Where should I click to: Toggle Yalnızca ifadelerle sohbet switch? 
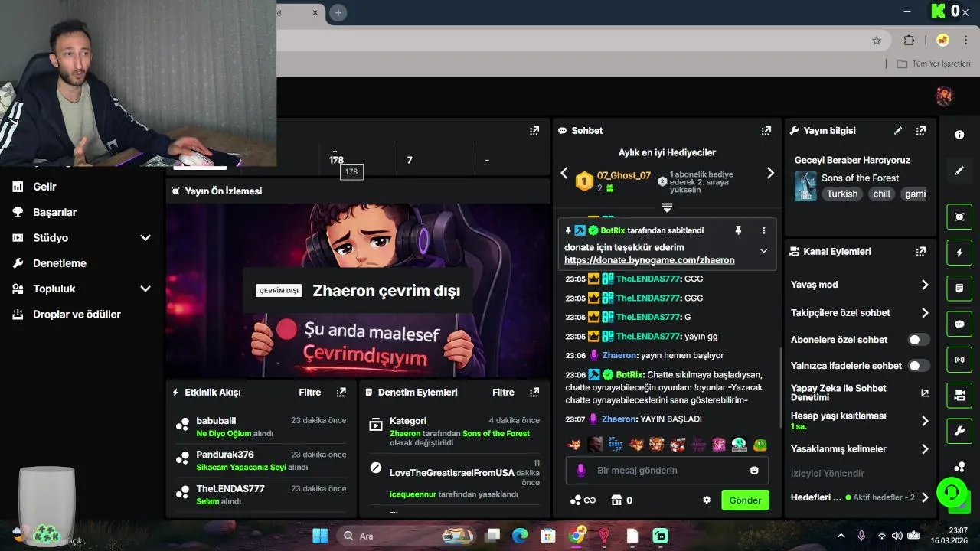point(918,366)
